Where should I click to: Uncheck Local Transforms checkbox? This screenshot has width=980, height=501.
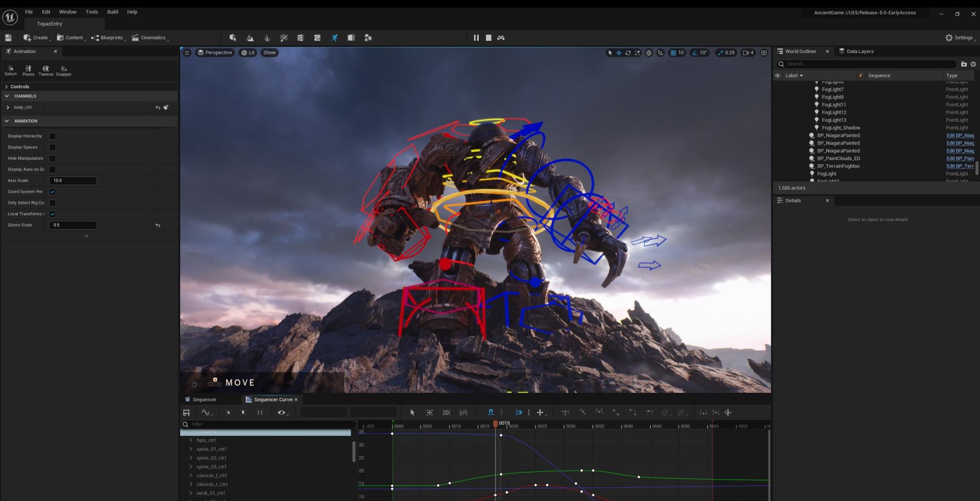click(52, 214)
